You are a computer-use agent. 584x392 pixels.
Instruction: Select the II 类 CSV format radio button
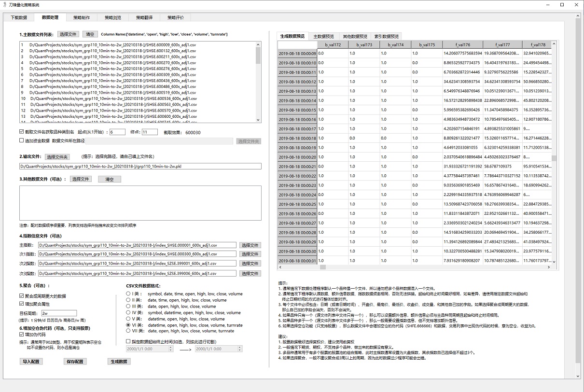click(x=128, y=300)
